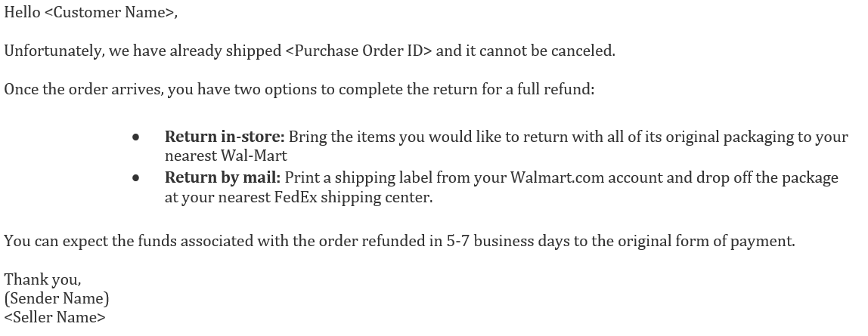Image resolution: width=868 pixels, height=336 pixels.
Task: Click the <Purchase Order ID> placeholder
Action: click(359, 51)
